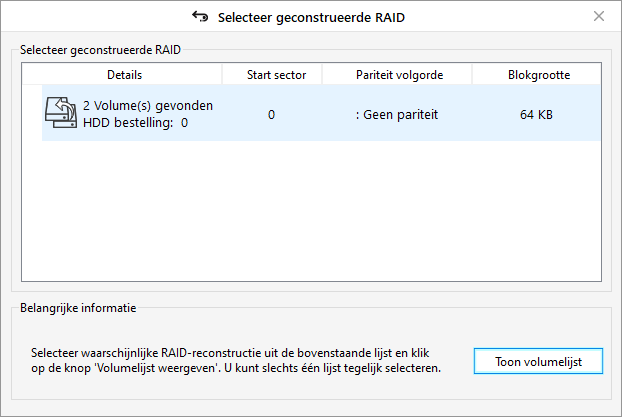Select the ': Geen pariteit' cell
The width and height of the screenshot is (622, 417).
coord(397,115)
